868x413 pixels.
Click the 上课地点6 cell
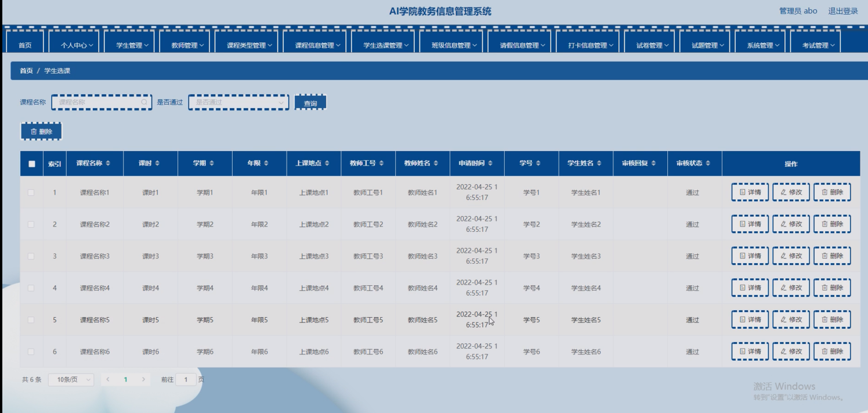[314, 351]
